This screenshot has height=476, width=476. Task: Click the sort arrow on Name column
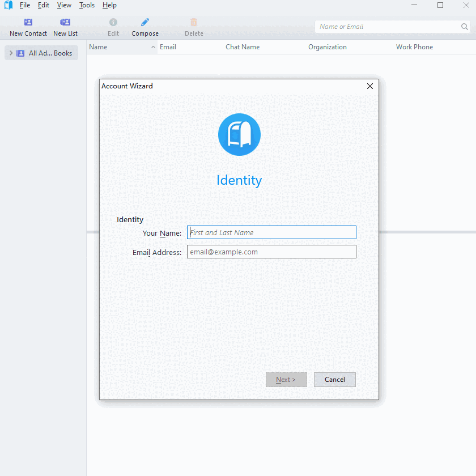tap(153, 48)
